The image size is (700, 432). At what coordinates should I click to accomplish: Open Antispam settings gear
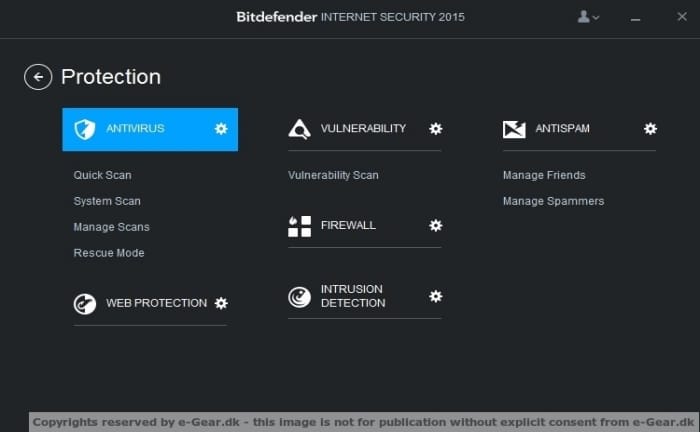click(x=650, y=129)
